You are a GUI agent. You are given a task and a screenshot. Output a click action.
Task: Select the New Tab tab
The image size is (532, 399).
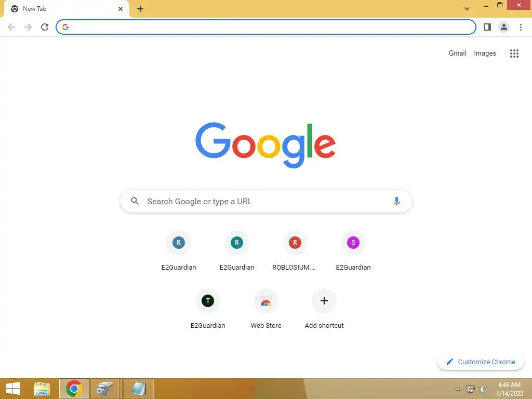pos(66,9)
